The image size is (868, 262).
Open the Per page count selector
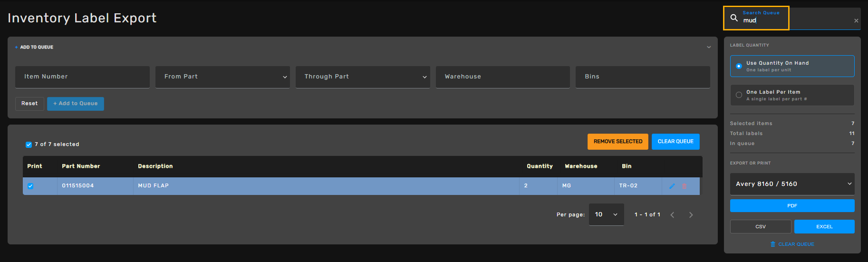(607, 214)
